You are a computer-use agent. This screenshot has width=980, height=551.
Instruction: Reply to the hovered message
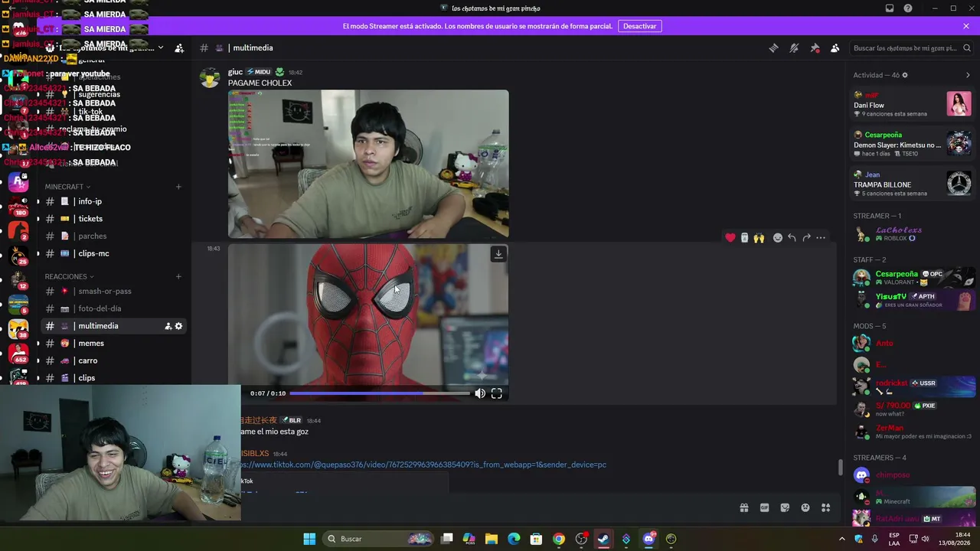tap(792, 238)
